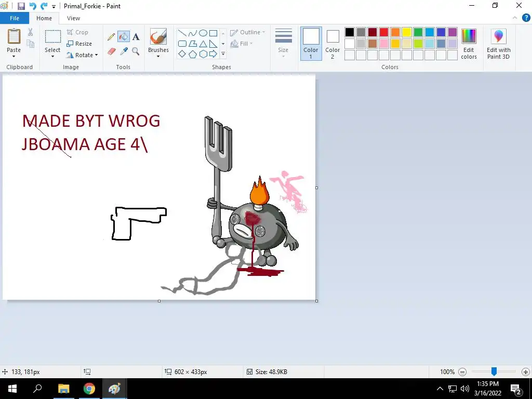Image resolution: width=532 pixels, height=399 pixels.
Task: Choose the Rounded rectangle shape
Action: pyautogui.click(x=182, y=44)
